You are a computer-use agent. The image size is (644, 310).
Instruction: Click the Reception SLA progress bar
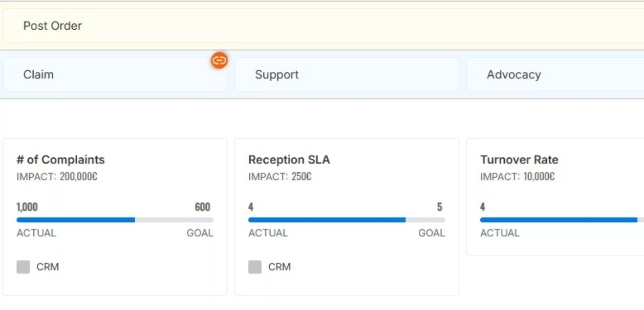click(x=346, y=220)
